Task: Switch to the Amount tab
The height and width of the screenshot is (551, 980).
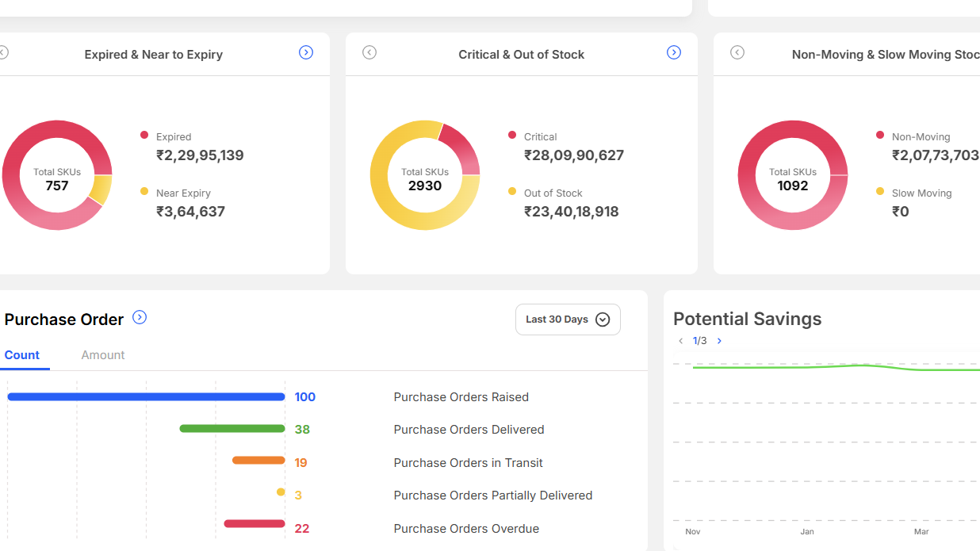Action: pos(103,355)
